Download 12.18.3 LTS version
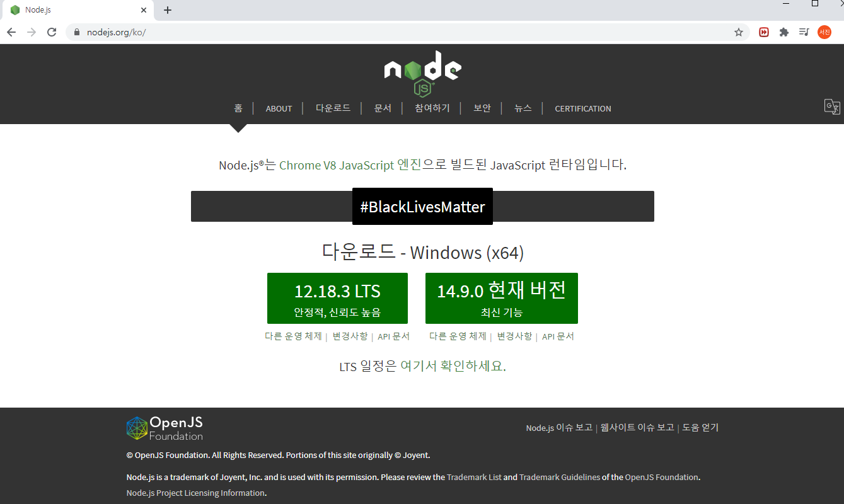844x504 pixels. pos(337,298)
